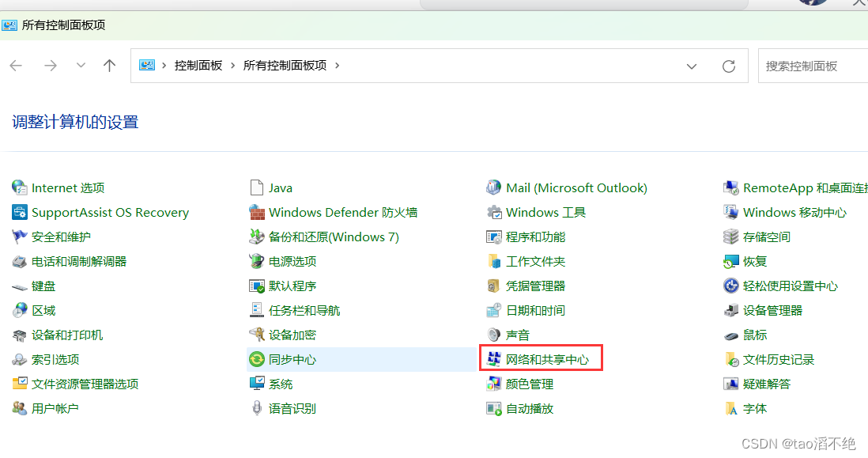
Task: Click the 字体 font folder icon
Action: 730,409
